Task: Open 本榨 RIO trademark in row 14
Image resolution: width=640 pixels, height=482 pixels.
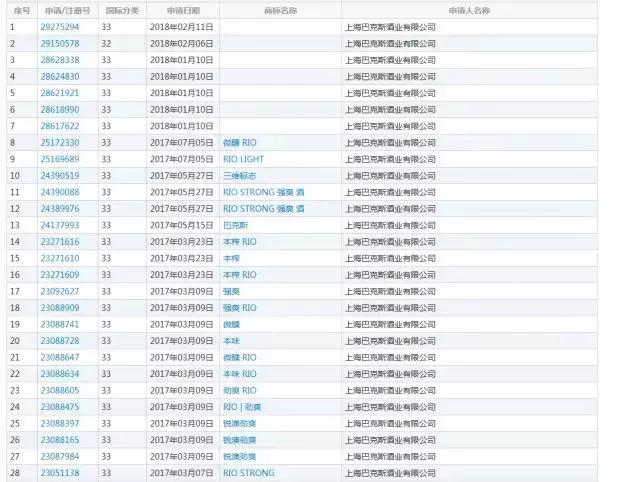Action: tap(240, 242)
